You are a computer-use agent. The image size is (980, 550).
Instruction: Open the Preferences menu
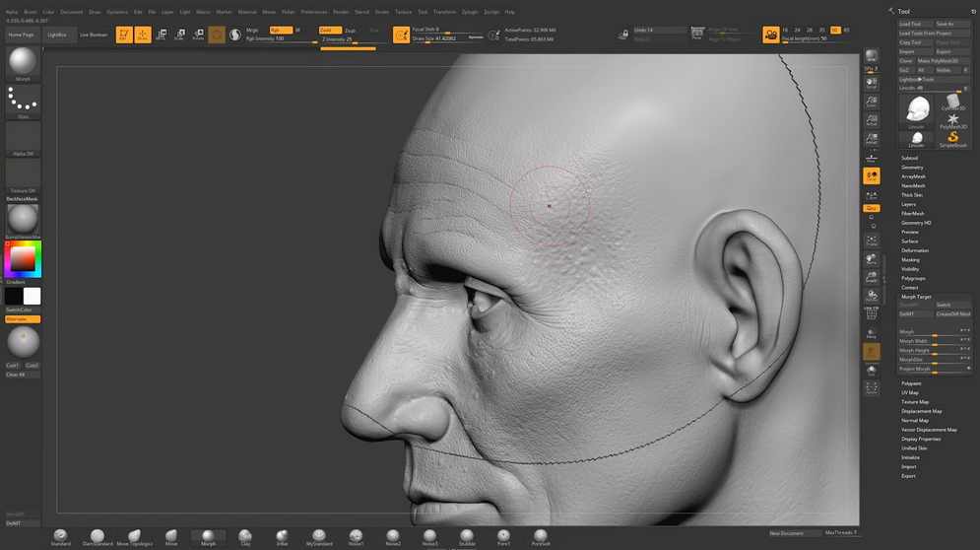click(x=314, y=12)
